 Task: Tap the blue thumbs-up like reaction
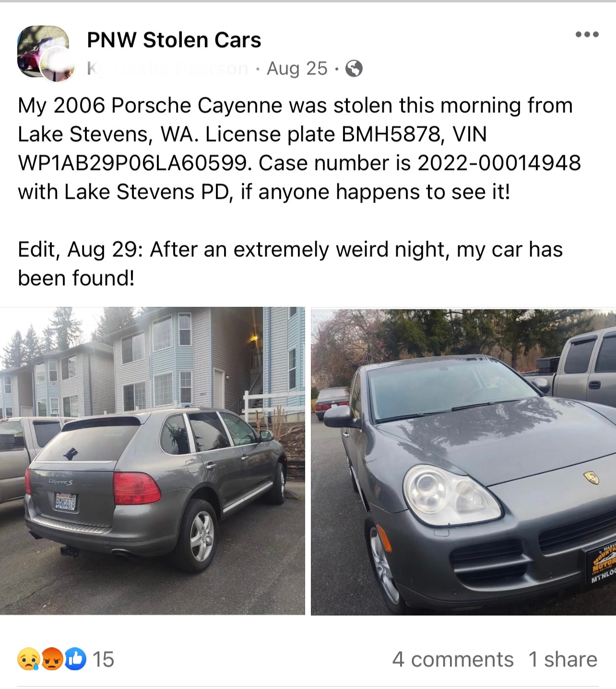point(75,659)
